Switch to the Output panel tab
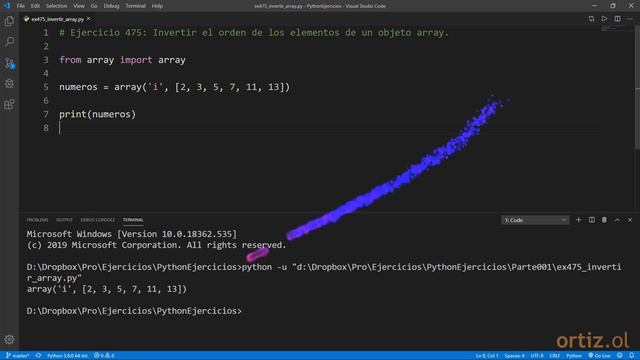640x360 pixels. 64,220
